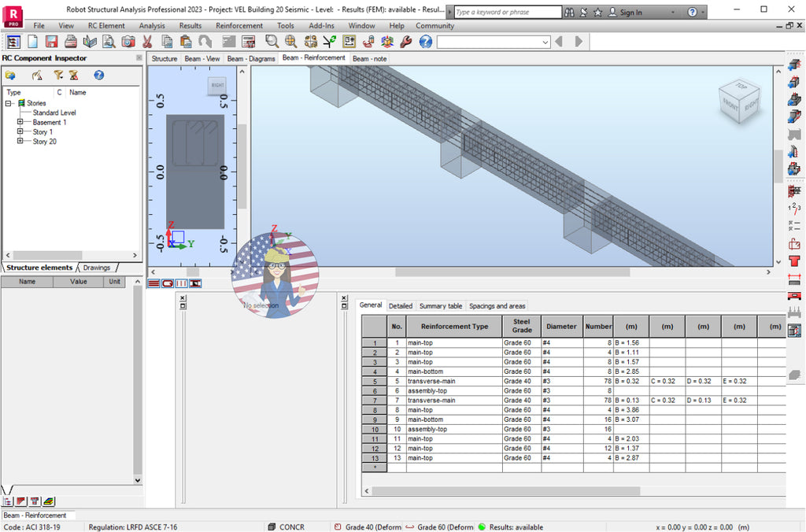This screenshot has width=806, height=532.
Task: Open an existing project file
Action: click(x=91, y=43)
